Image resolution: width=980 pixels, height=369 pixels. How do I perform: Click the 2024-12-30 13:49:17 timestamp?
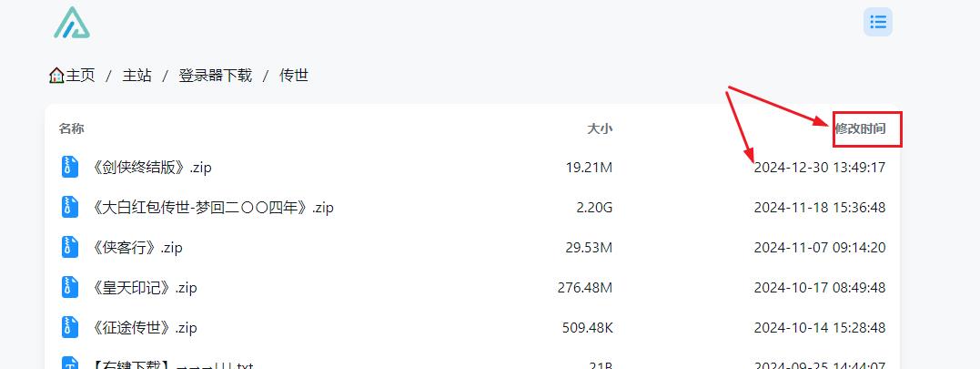pyautogui.click(x=819, y=168)
